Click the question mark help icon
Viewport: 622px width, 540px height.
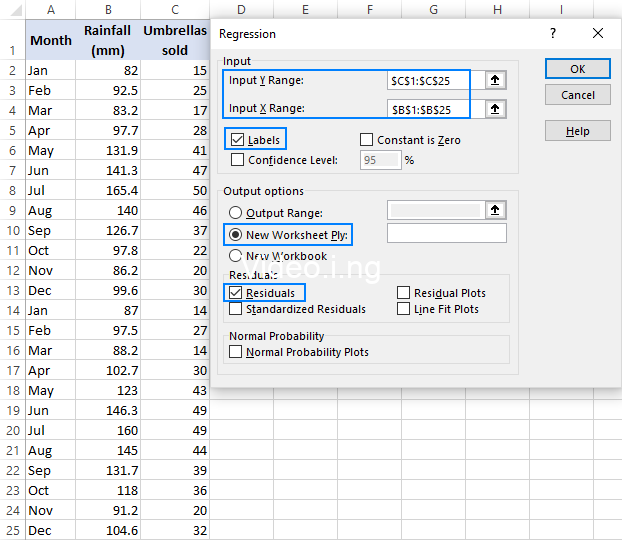click(553, 33)
